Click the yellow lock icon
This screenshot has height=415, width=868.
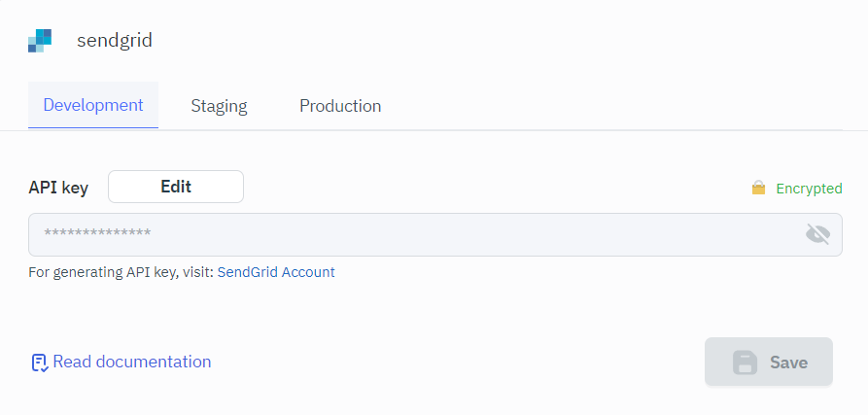click(x=759, y=189)
